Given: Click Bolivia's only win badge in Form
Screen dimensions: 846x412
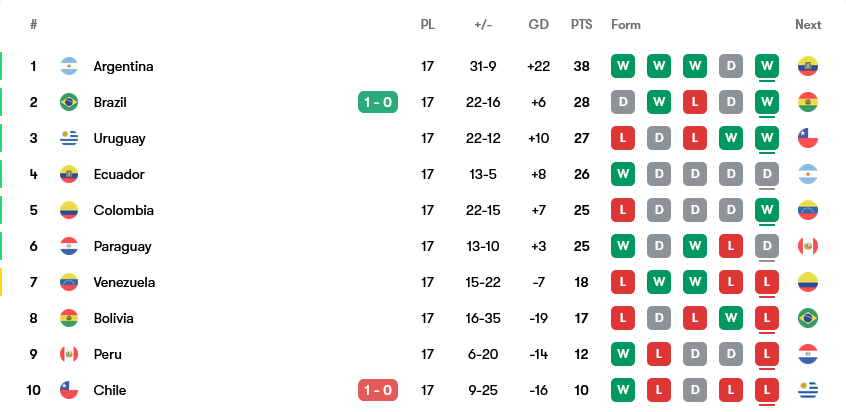Looking at the screenshot, I should click(732, 318).
